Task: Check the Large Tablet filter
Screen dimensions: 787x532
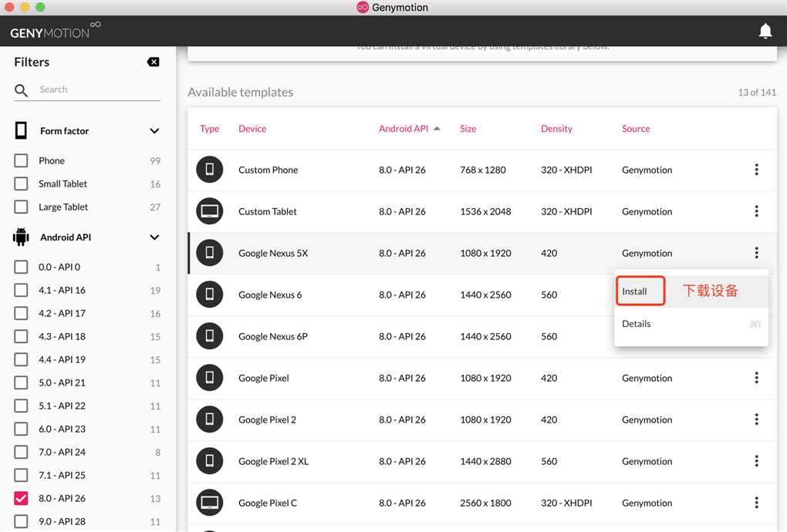Action: [21, 207]
